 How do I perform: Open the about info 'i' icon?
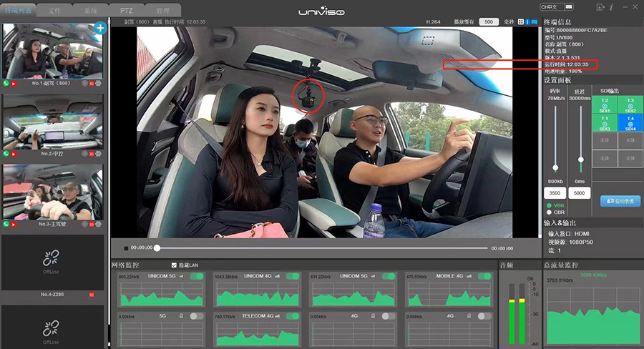[611, 7]
